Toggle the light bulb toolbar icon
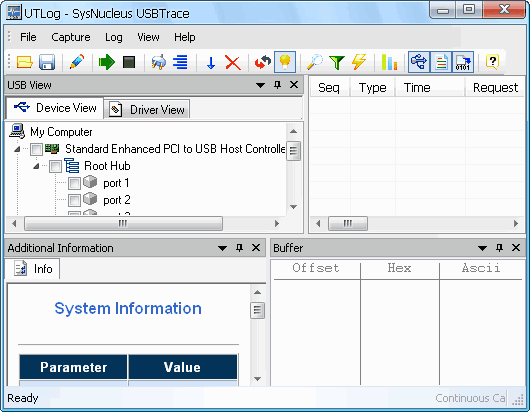 point(285,62)
